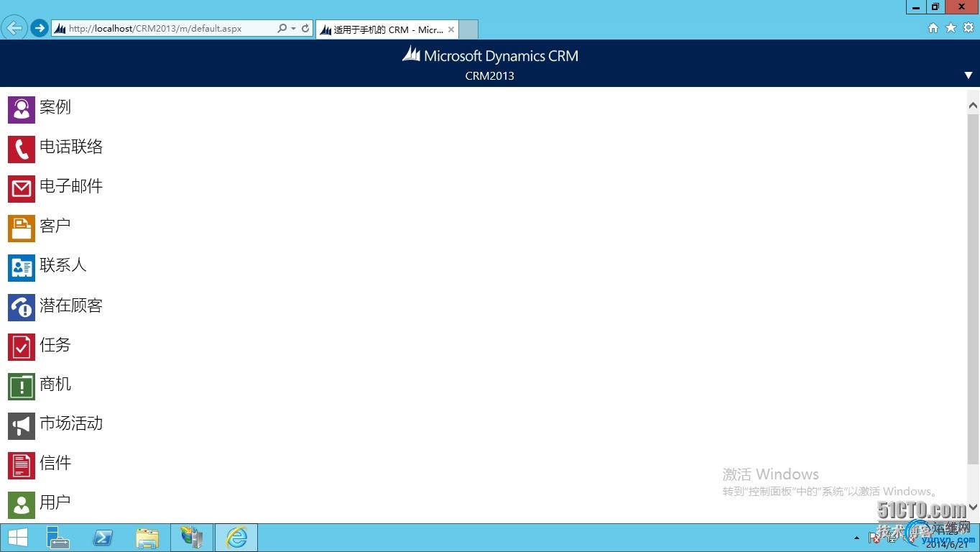Open the address bar autocomplete dropdown arrow

(x=293, y=29)
